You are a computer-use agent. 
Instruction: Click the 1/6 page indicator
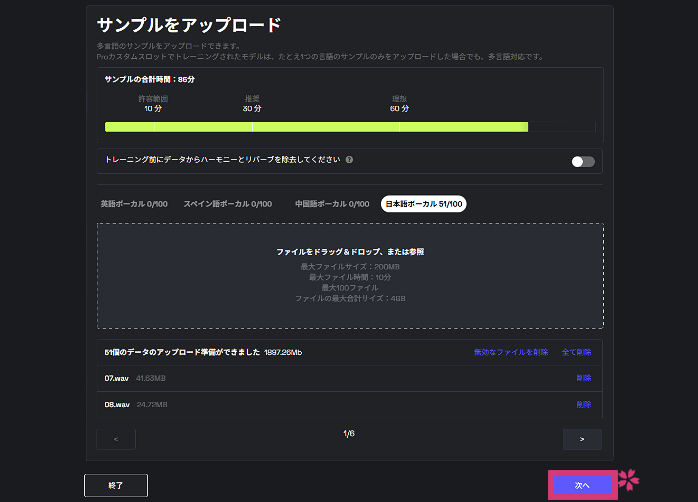click(x=349, y=433)
